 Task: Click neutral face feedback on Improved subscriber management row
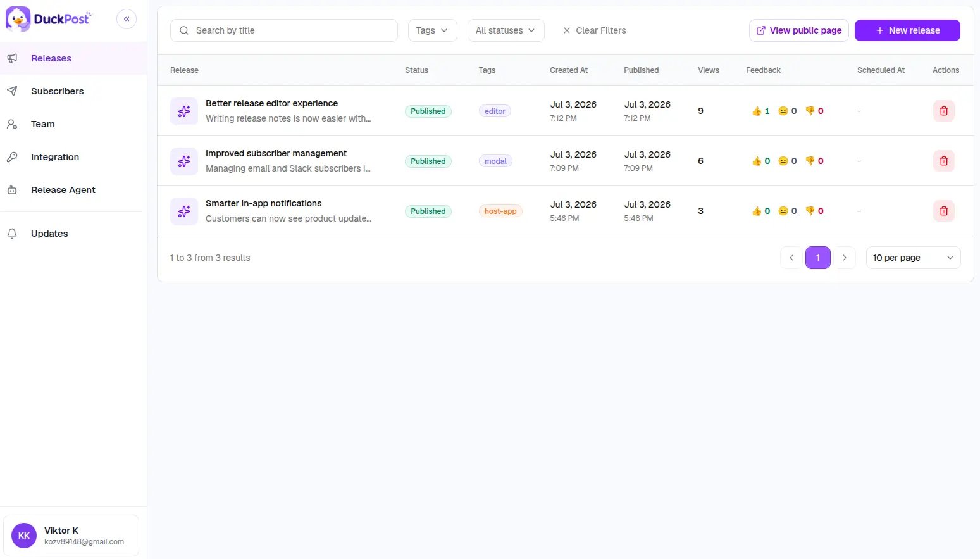click(787, 161)
